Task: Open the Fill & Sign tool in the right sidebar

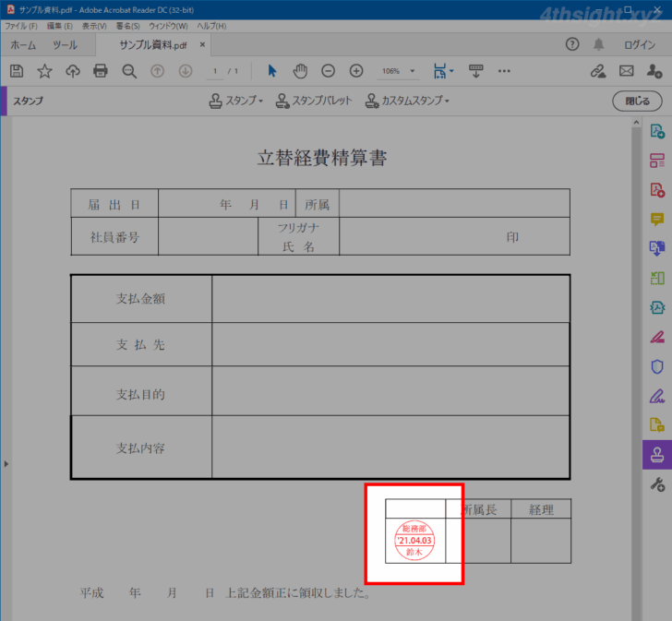Action: 657,396
